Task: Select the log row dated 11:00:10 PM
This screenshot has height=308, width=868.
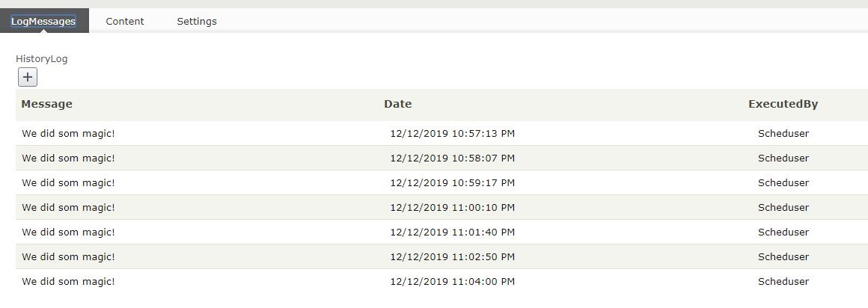Action: pyautogui.click(x=452, y=208)
